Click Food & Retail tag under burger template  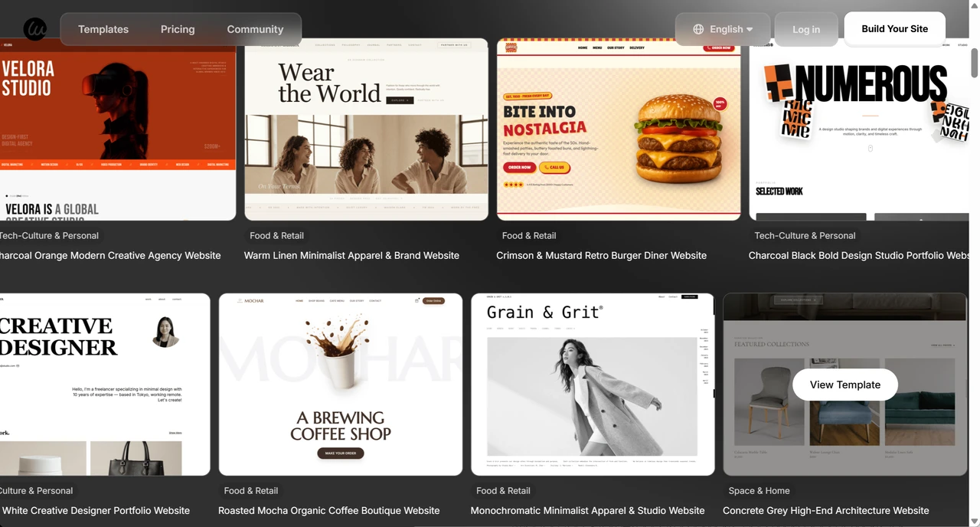coord(529,236)
